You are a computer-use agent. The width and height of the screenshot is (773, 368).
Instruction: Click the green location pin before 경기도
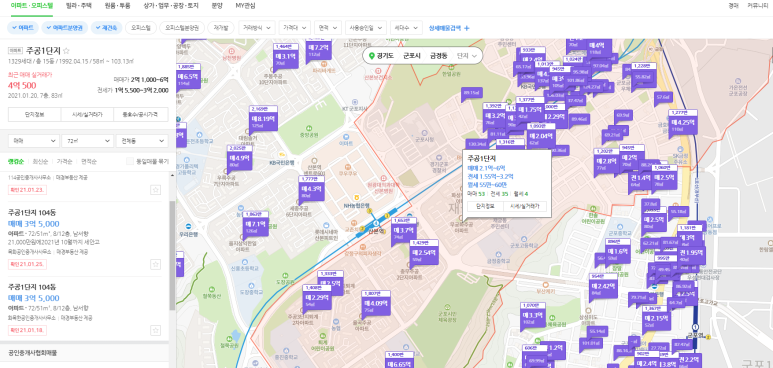click(x=371, y=56)
